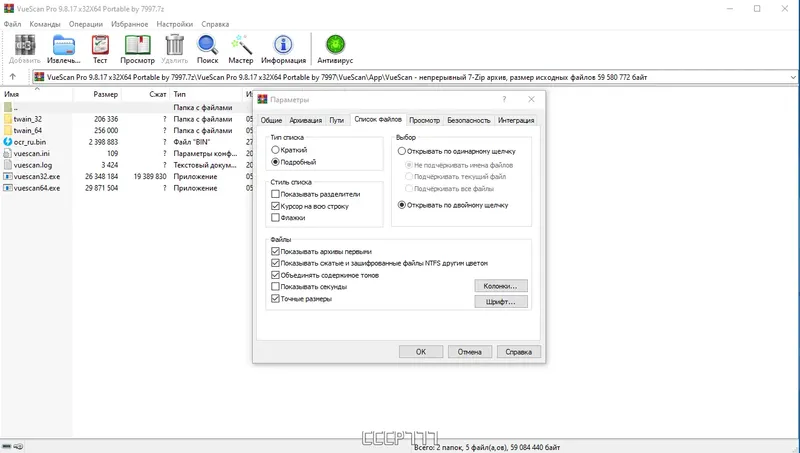Switch to the Безопасность tab
Viewport: 800px width, 453px height.
click(469, 120)
